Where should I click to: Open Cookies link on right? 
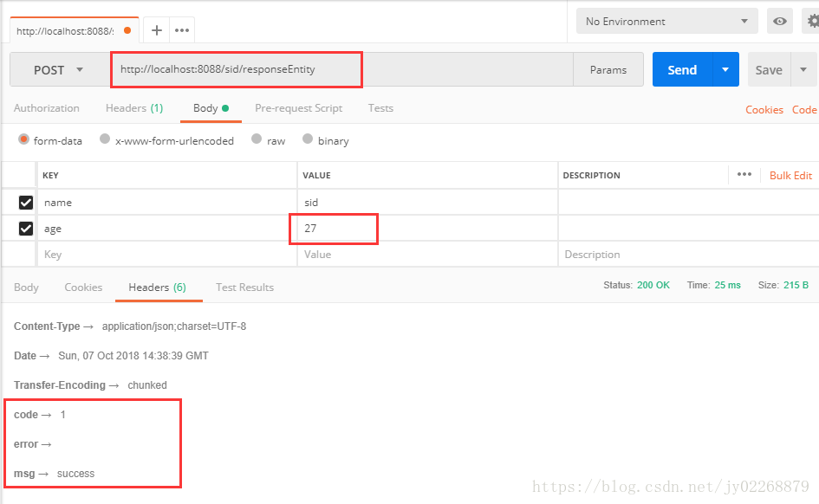pyautogui.click(x=764, y=110)
